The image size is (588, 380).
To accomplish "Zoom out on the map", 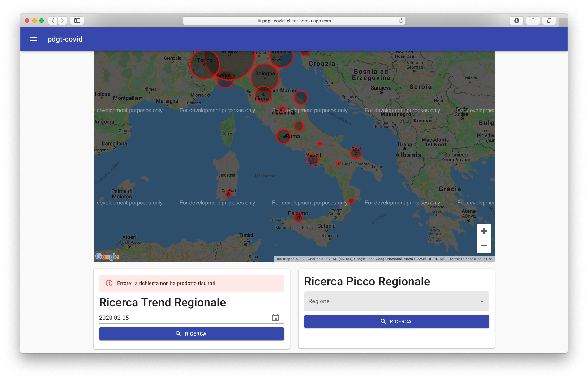I will [x=484, y=246].
